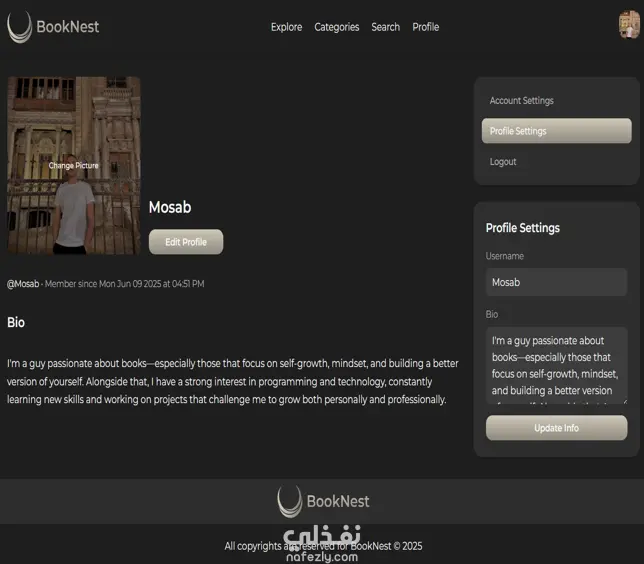Go to the Categories nav item
Screen dimensions: 644x564
tap(337, 27)
